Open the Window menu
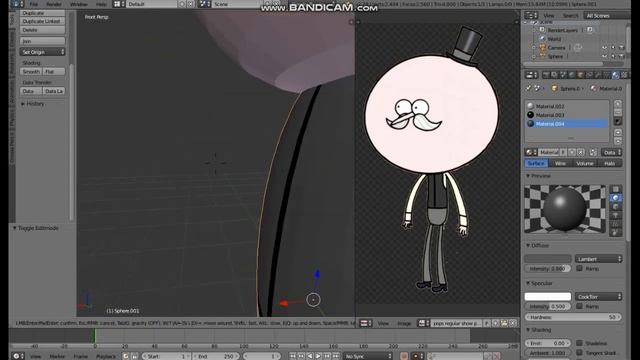The image size is (640, 360). (79, 4)
